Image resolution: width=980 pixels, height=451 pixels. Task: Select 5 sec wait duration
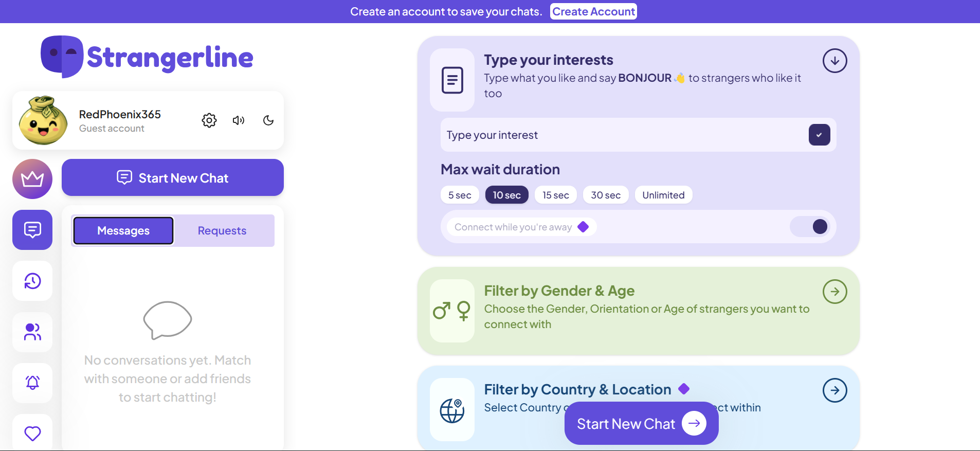[460, 195]
